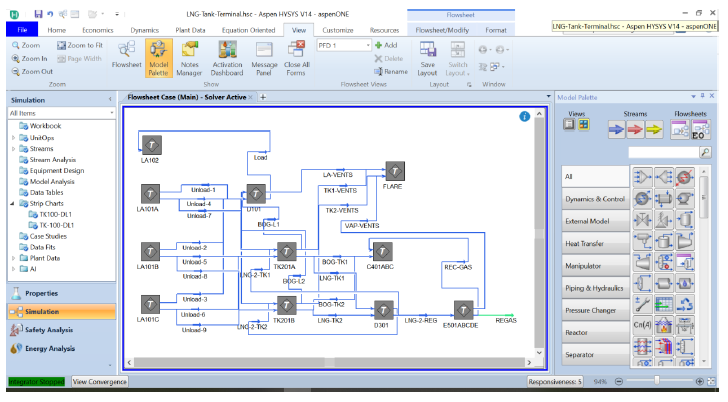Expand the AI tree node

click(x=13, y=269)
